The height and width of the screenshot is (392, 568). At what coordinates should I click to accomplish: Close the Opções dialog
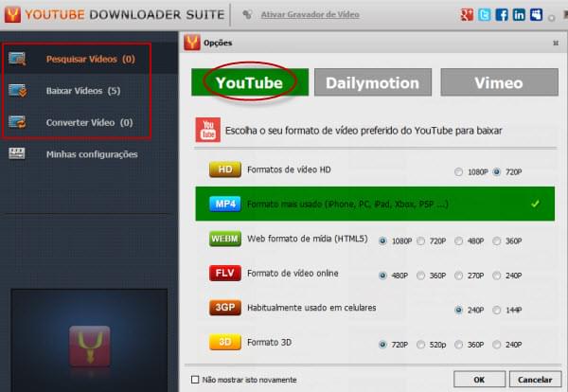(556, 44)
